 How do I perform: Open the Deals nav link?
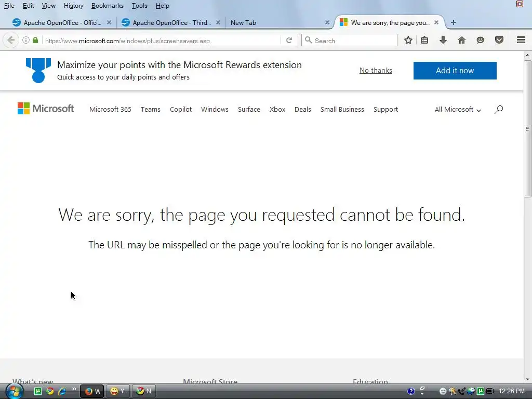303,109
